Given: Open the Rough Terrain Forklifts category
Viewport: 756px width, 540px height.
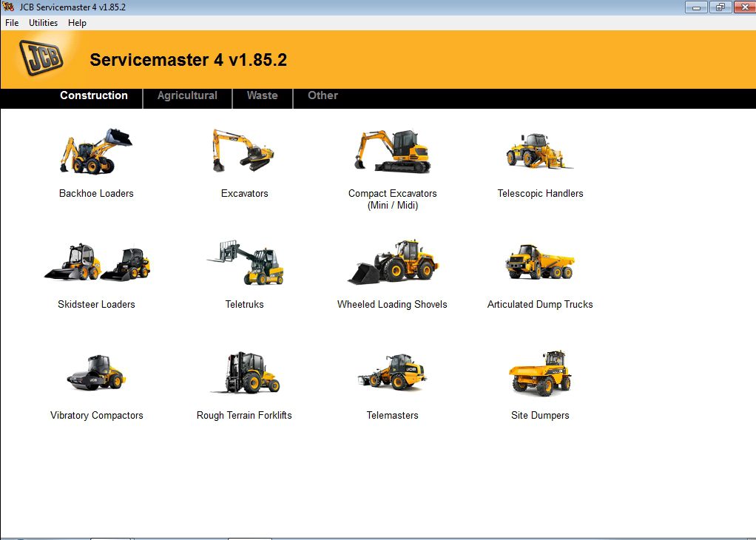Looking at the screenshot, I should click(244, 374).
